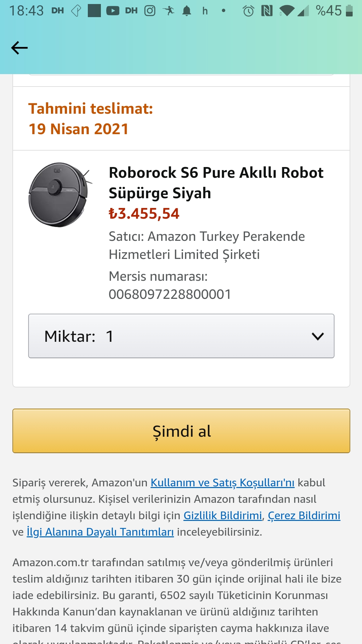Tap the Roborock S6 Pure product title
This screenshot has height=644, width=362.
216,183
